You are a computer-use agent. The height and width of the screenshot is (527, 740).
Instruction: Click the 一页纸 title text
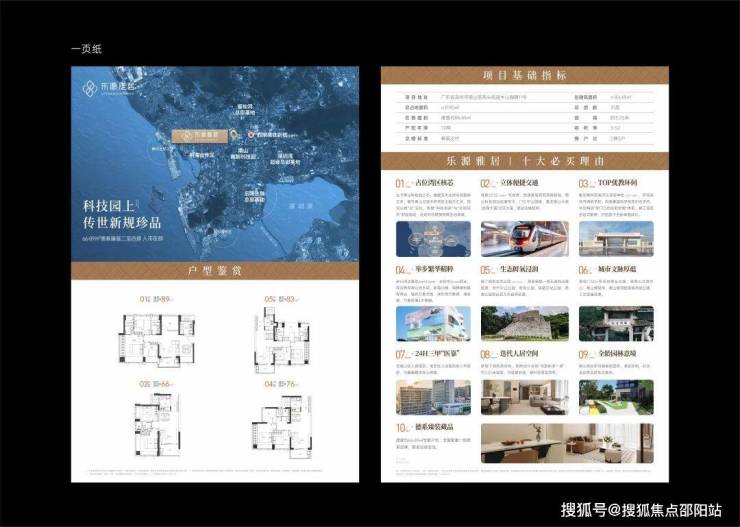(85, 49)
